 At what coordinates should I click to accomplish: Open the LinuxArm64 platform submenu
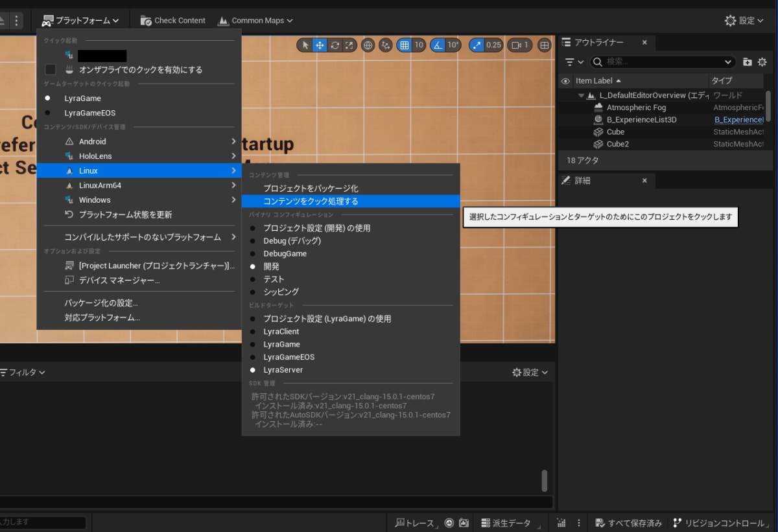tap(139, 185)
